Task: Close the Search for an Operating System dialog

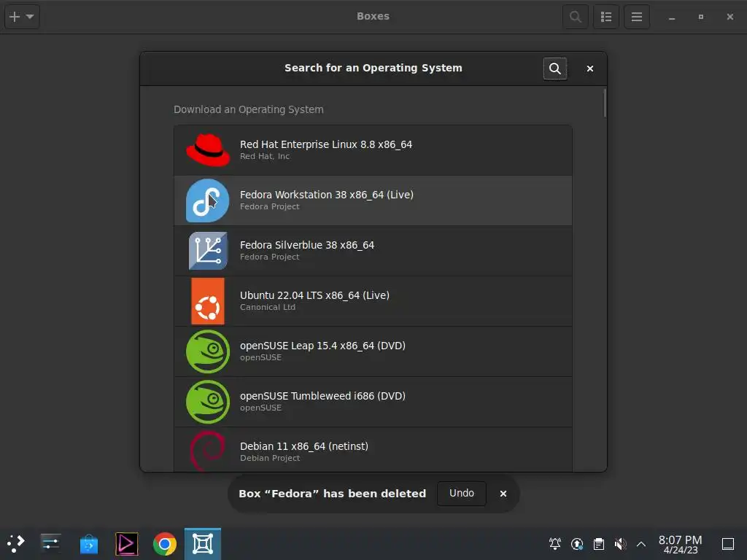Action: pyautogui.click(x=589, y=69)
